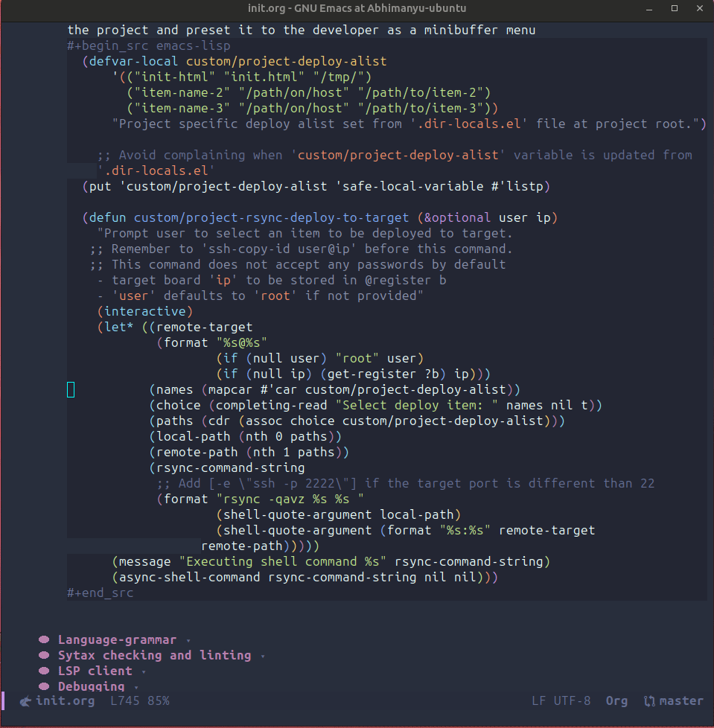Viewport: 714px width, 728px height.
Task: Click the (interactive) form
Action: 145,312
